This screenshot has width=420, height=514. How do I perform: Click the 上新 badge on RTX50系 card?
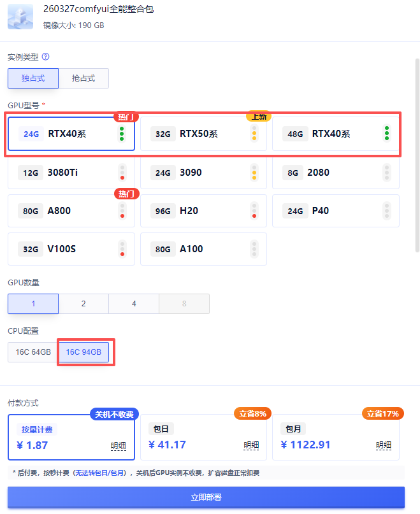point(258,117)
